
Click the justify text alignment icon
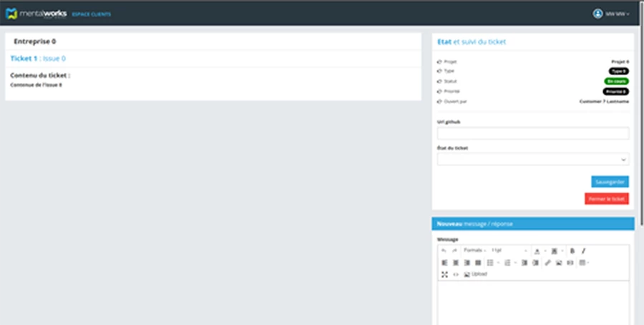coord(478,263)
